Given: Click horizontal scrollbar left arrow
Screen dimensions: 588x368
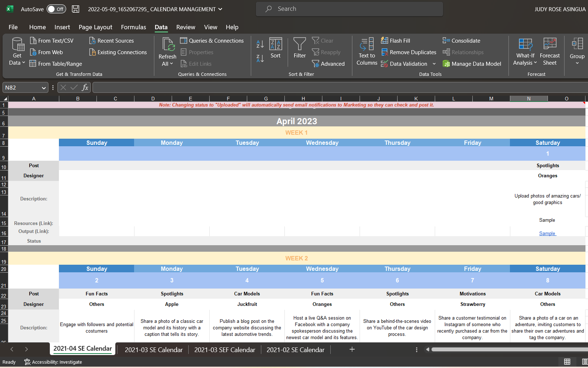Looking at the screenshot, I should (x=428, y=349).
